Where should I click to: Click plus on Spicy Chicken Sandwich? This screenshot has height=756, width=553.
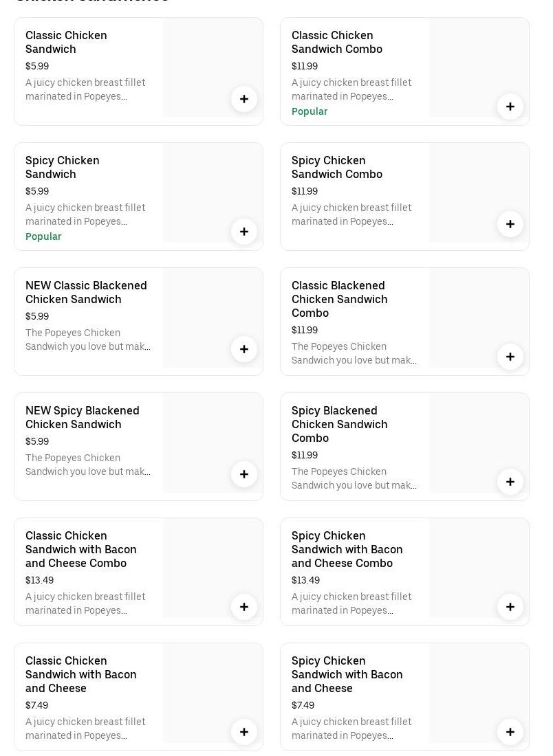(x=244, y=232)
